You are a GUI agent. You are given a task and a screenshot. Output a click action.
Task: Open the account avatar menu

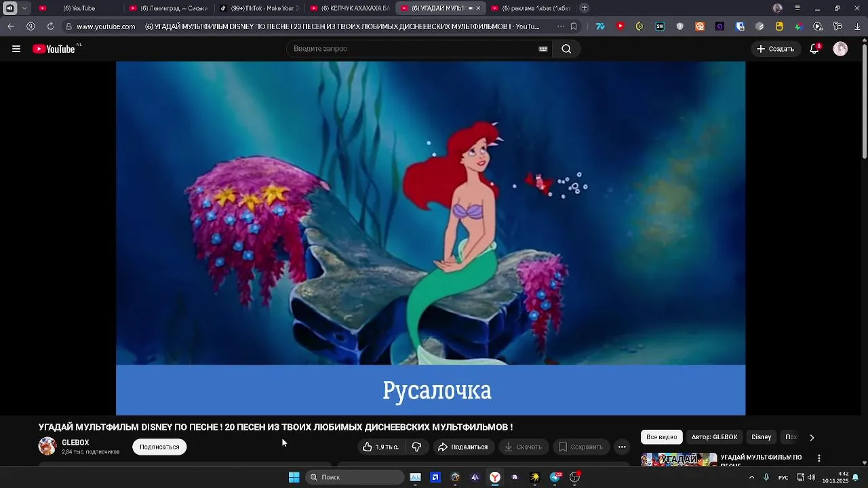click(840, 49)
